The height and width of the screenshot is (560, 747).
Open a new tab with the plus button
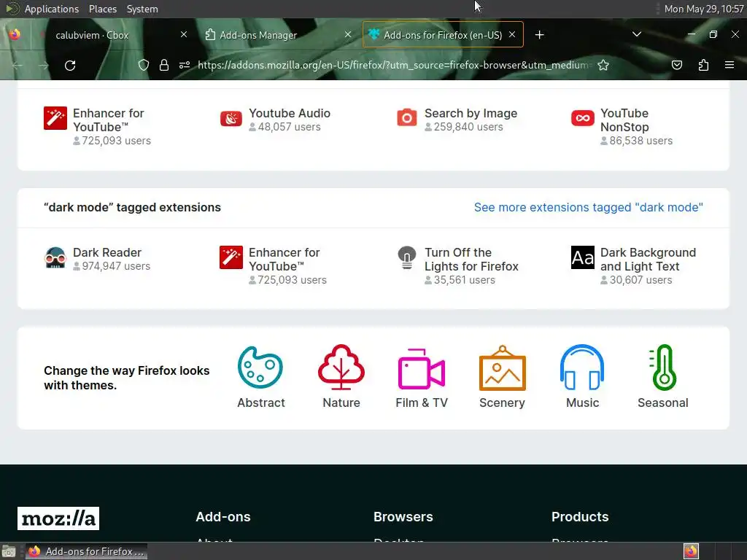539,35
